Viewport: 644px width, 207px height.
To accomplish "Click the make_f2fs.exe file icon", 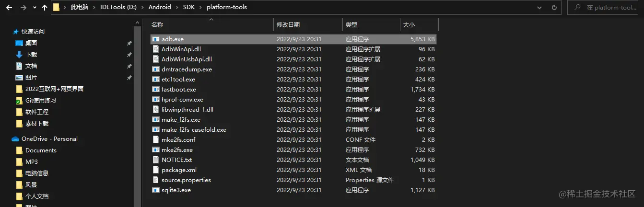I will coord(156,119).
